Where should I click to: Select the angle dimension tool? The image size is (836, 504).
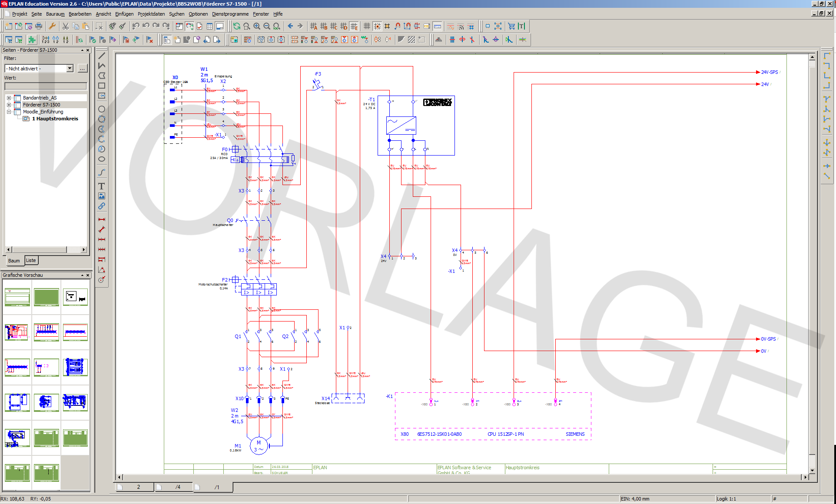[x=102, y=269]
